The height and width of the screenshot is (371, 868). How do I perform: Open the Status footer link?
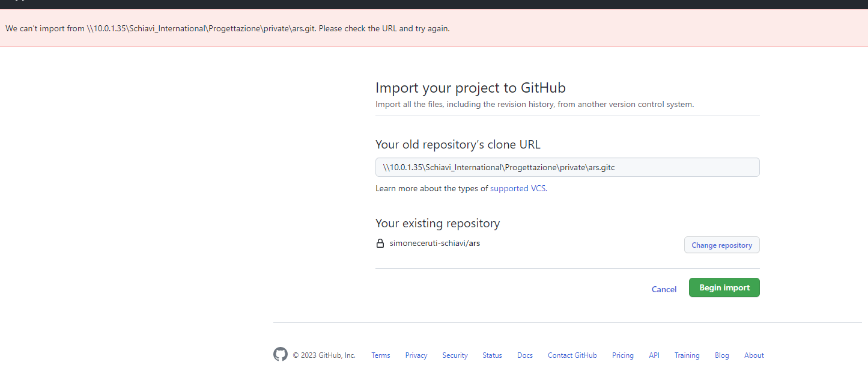pyautogui.click(x=492, y=355)
